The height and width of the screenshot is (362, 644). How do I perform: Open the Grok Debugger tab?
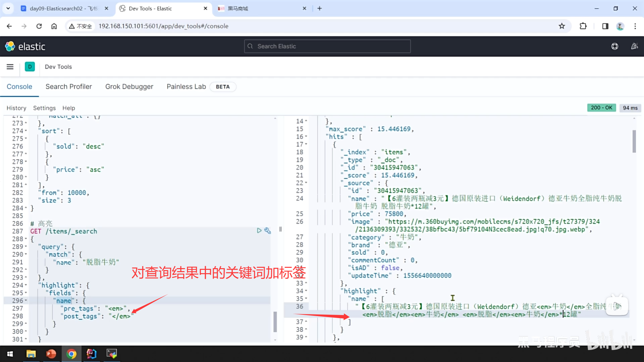pos(129,86)
